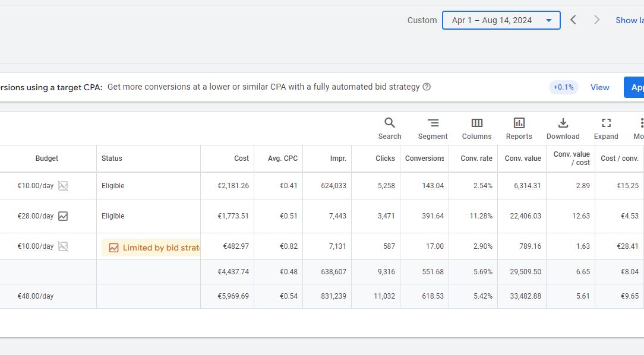Click View on the recommendation banner
This screenshot has width=644, height=355.
(599, 87)
